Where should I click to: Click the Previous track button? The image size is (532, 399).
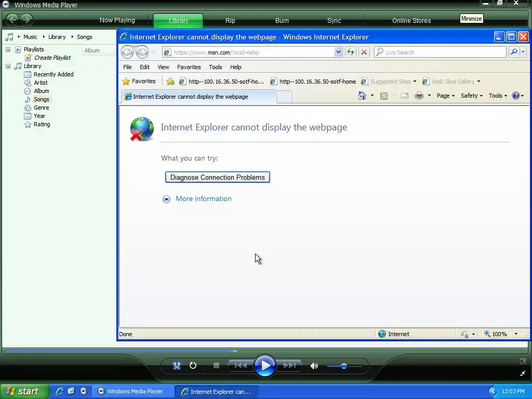pos(241,365)
